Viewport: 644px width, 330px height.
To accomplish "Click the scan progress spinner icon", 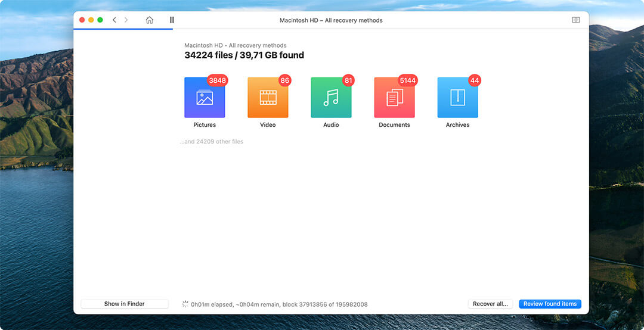I will [185, 304].
